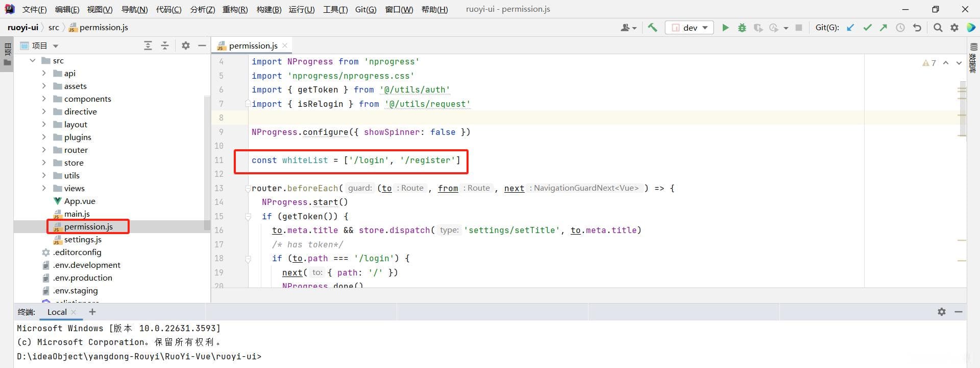Click the profiler run icon
This screenshot has height=368, width=980.
pyautogui.click(x=774, y=28)
